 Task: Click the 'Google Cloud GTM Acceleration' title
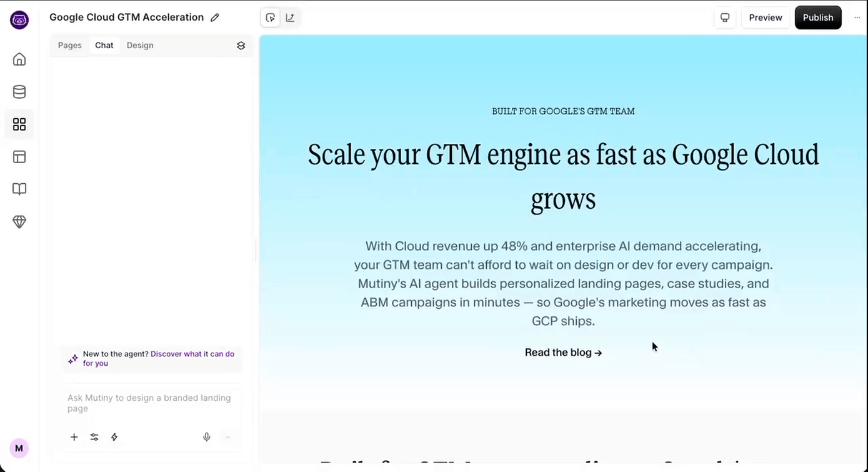coord(127,18)
